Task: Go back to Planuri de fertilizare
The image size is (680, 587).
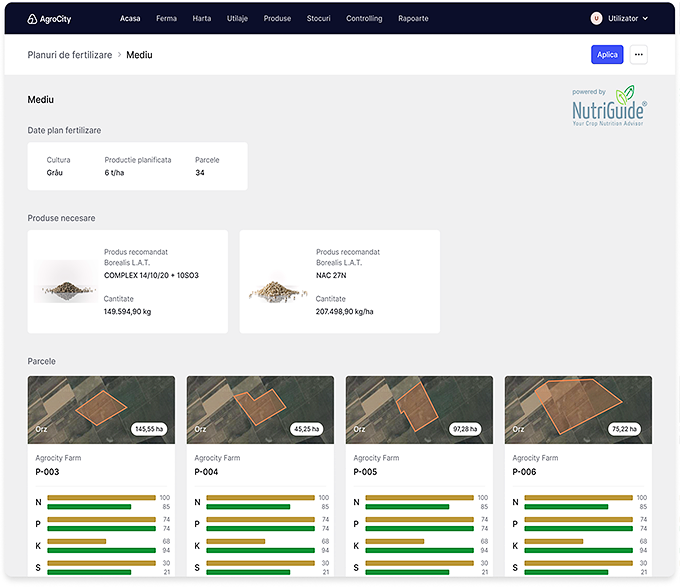Action: 69,55
